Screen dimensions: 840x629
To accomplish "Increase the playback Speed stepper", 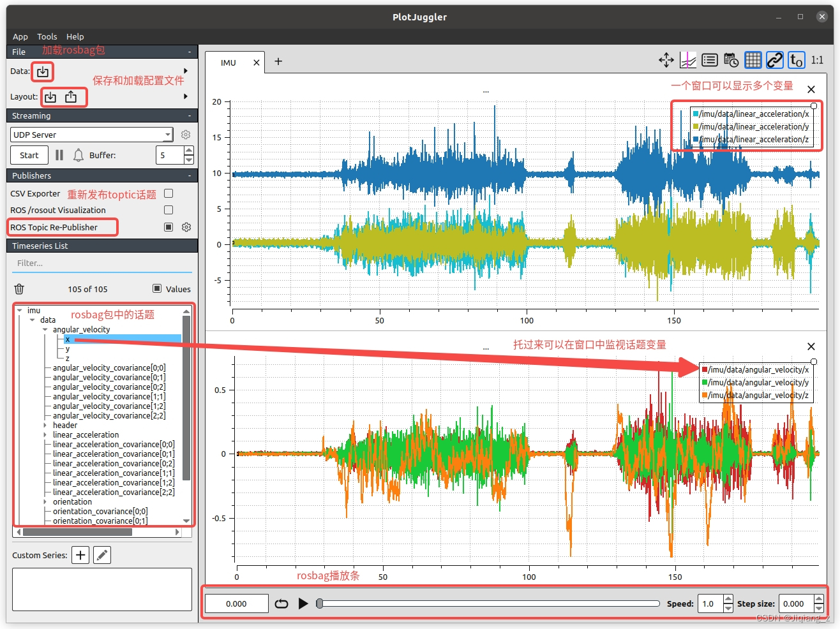I will click(728, 599).
